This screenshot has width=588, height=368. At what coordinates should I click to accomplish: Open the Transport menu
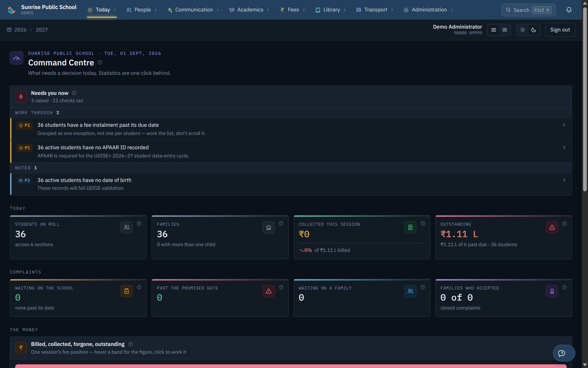374,10
